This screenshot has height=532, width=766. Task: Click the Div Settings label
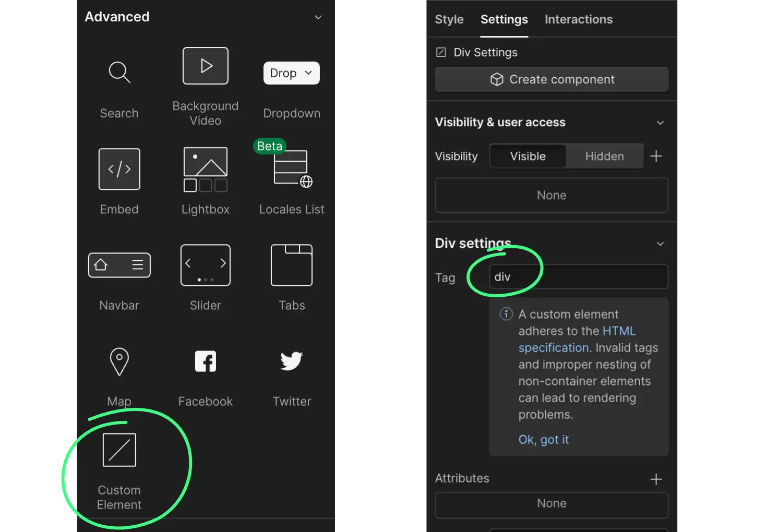pyautogui.click(x=485, y=52)
